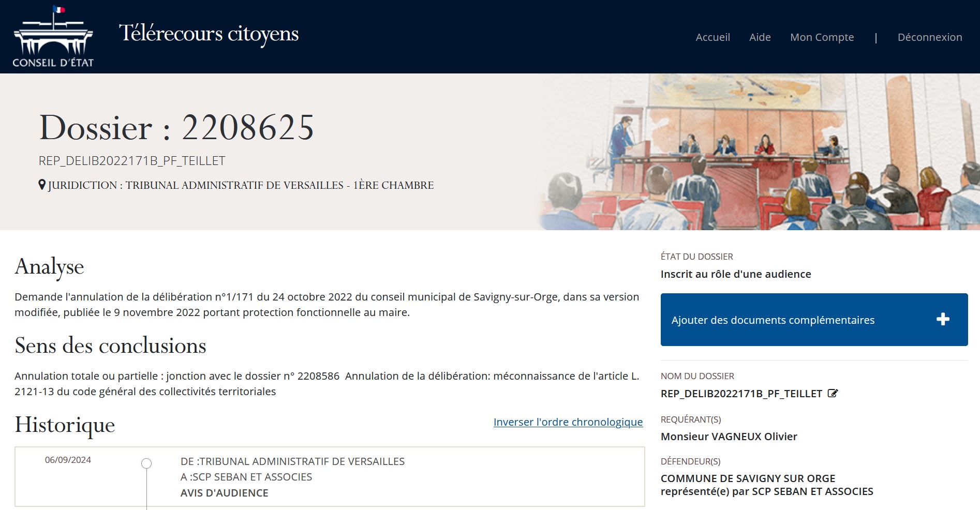Click the 06/09/2024 date in Historique
This screenshot has width=980, height=510.
point(68,460)
